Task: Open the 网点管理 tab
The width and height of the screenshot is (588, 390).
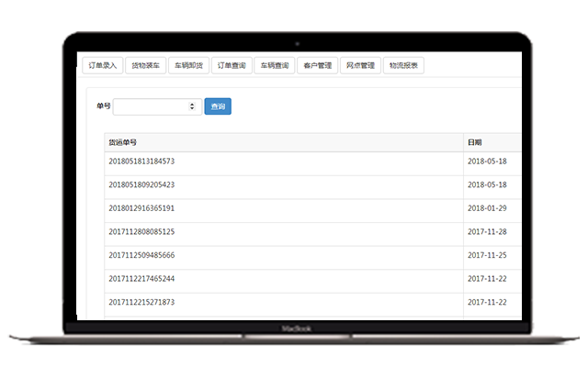Action: 360,66
